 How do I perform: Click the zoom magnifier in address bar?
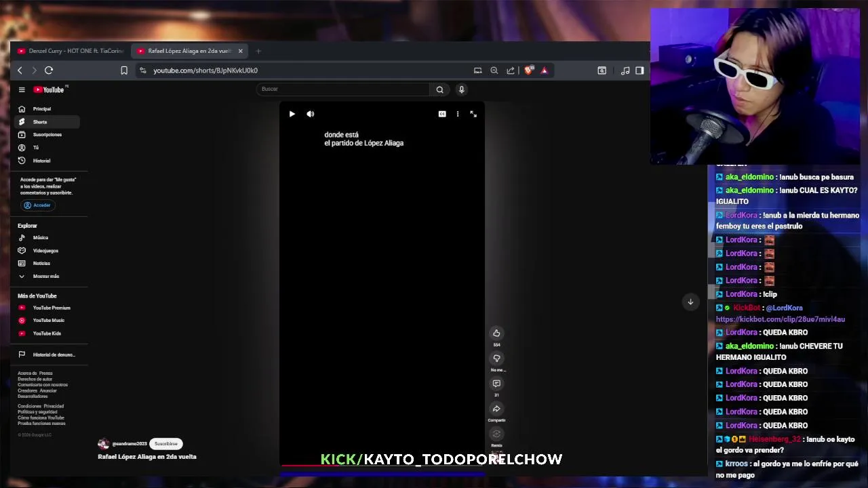pyautogui.click(x=494, y=70)
